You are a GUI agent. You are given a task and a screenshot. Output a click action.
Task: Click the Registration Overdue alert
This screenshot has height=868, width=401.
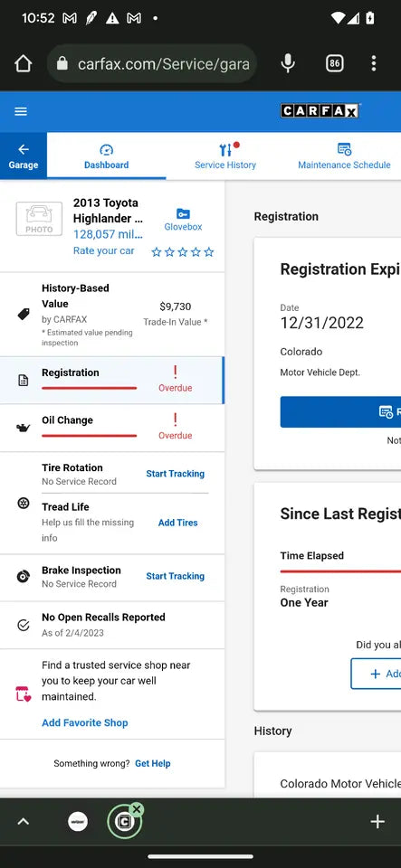click(x=175, y=379)
